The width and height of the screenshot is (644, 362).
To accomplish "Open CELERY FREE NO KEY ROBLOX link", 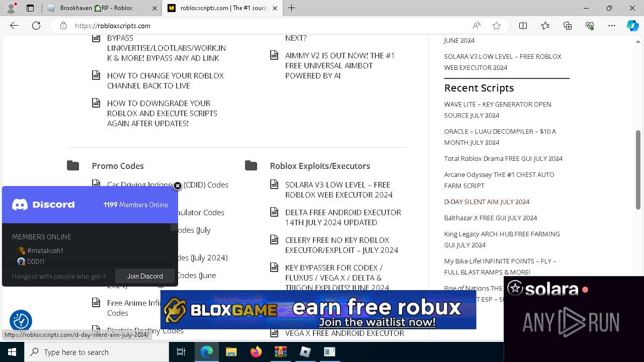I will click(342, 245).
